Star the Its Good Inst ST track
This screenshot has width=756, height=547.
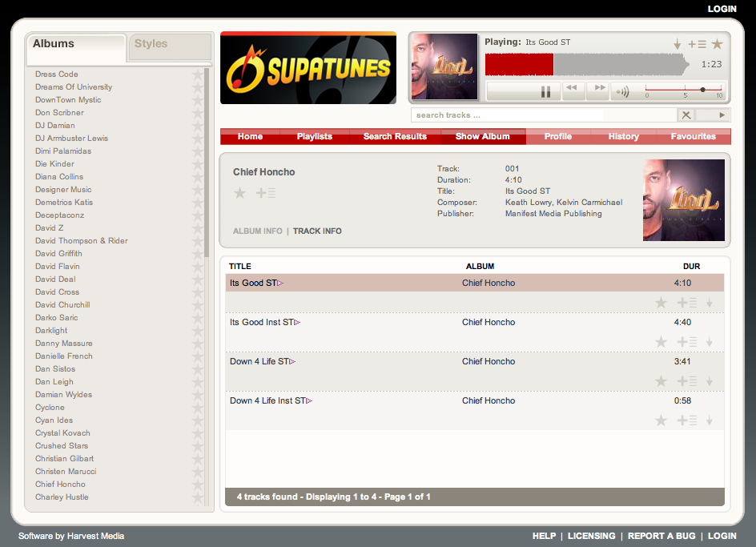point(661,342)
